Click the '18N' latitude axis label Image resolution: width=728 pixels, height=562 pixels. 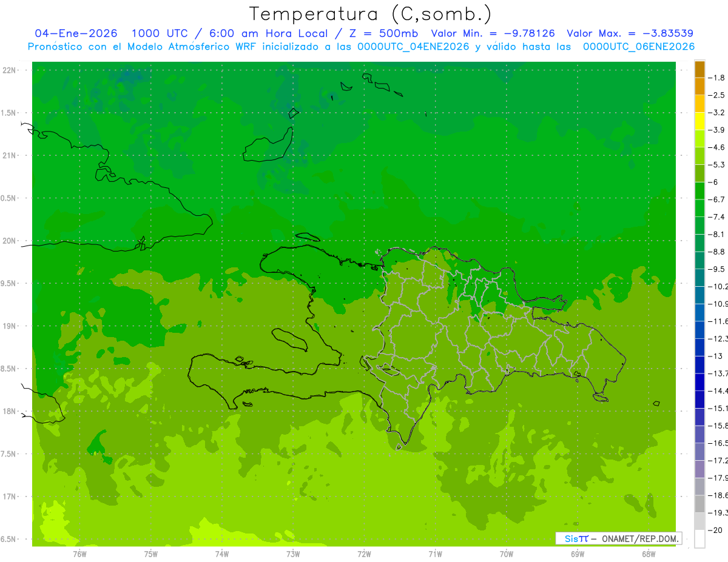click(10, 412)
